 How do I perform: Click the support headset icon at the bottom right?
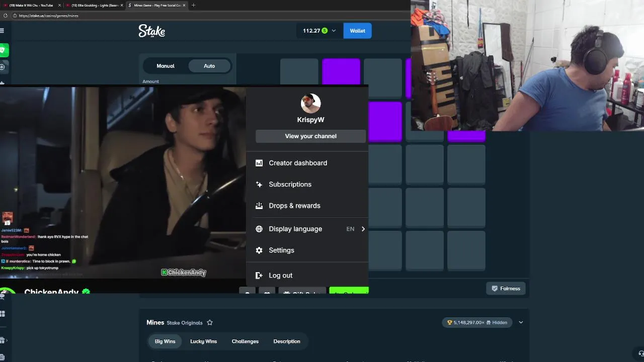[641, 353]
